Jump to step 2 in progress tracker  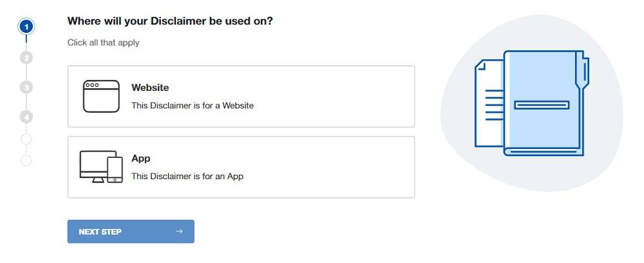[x=26, y=57]
